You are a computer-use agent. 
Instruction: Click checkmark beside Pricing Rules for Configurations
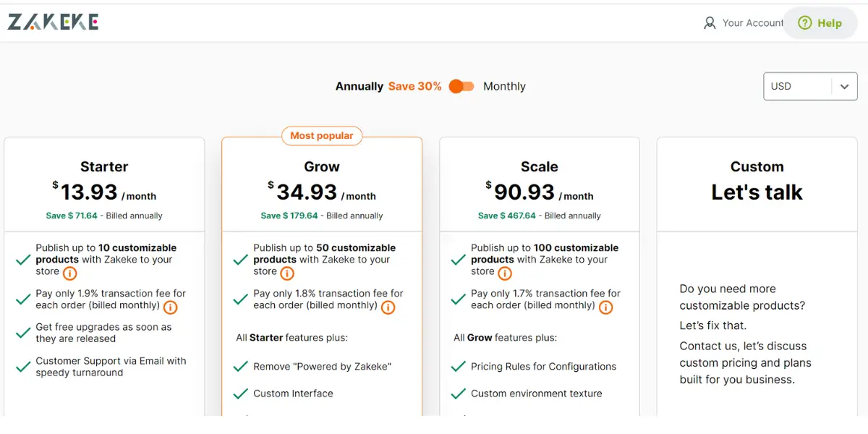[459, 367]
